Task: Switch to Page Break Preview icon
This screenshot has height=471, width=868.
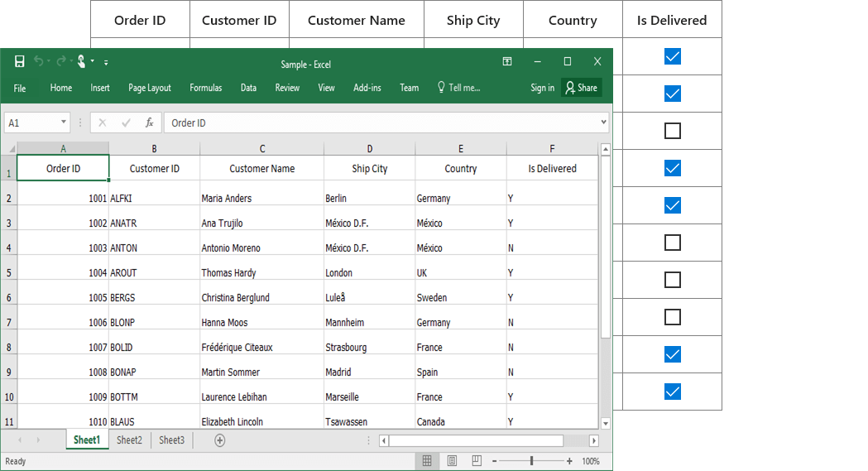Action: coord(477,460)
